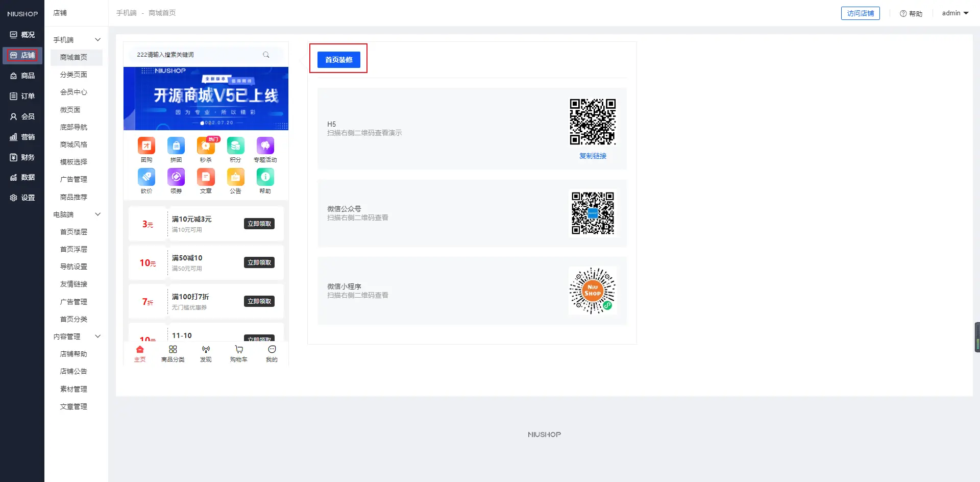Collapse the 内容管理 sidebar section
The width and height of the screenshot is (980, 482).
(97, 336)
